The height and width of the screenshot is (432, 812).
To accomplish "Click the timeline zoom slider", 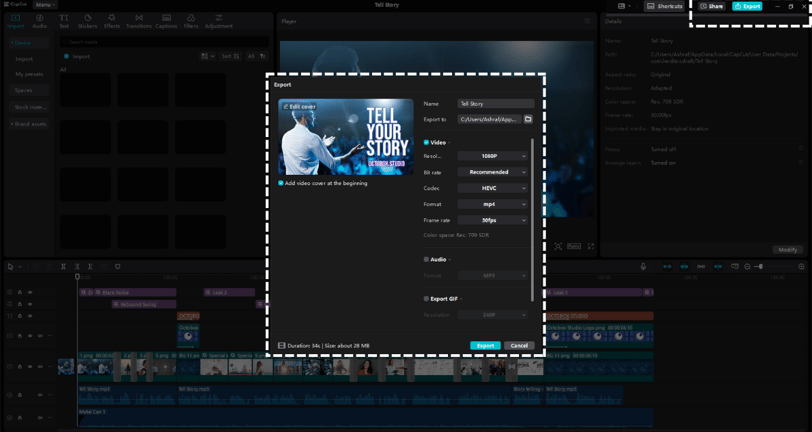I will pos(774,266).
